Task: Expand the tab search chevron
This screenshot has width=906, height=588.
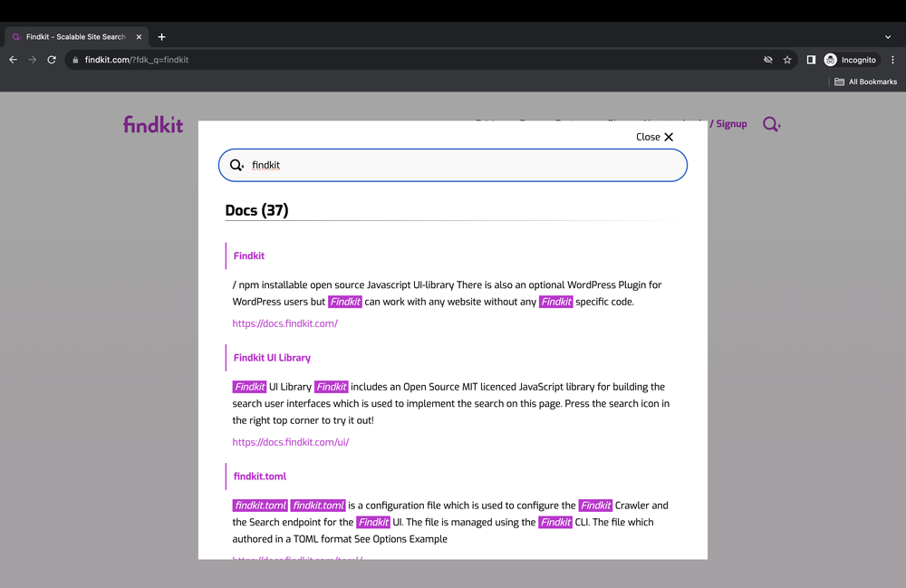Action: pyautogui.click(x=888, y=37)
